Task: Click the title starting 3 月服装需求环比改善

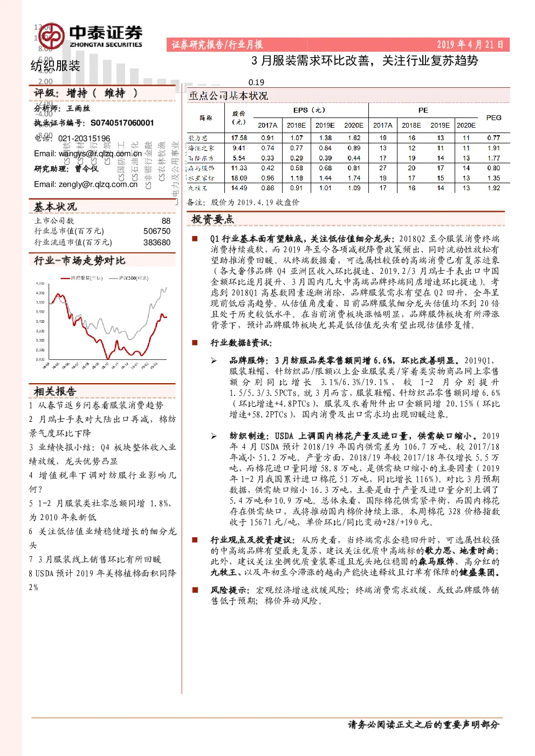Action: click(365, 60)
